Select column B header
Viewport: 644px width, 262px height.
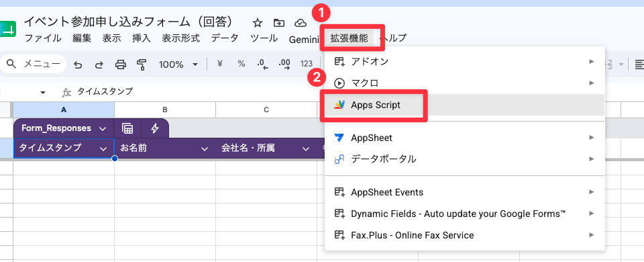165,110
